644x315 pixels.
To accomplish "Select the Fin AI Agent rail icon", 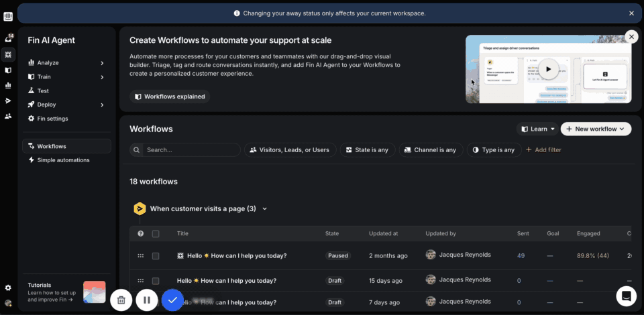I will click(x=8, y=54).
